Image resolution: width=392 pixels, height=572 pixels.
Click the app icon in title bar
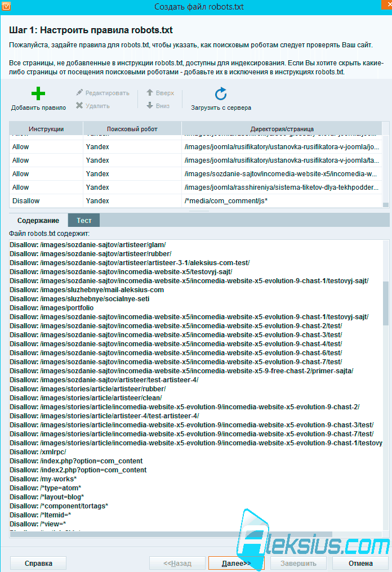pyautogui.click(x=6, y=6)
